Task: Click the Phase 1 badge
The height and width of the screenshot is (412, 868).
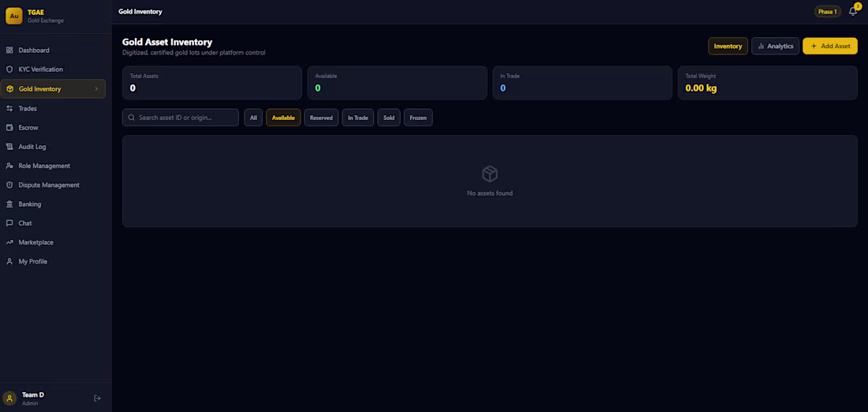Action: [828, 12]
